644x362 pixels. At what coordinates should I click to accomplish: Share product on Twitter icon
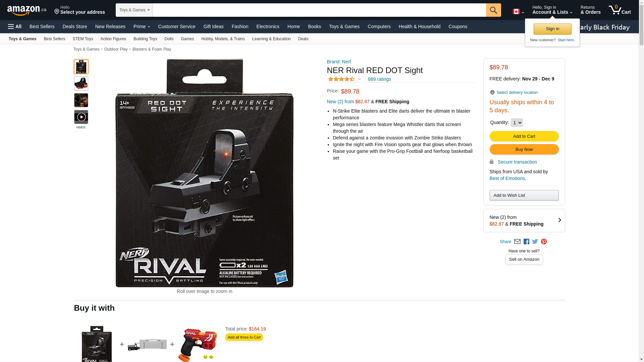535,242
